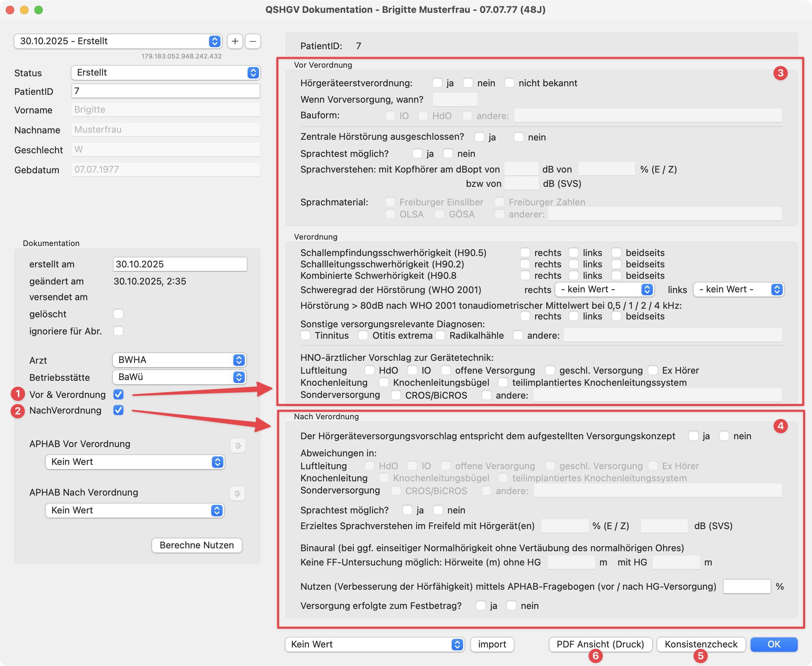Enable the gelöscht checkbox
The image size is (812, 666).
coord(118,314)
